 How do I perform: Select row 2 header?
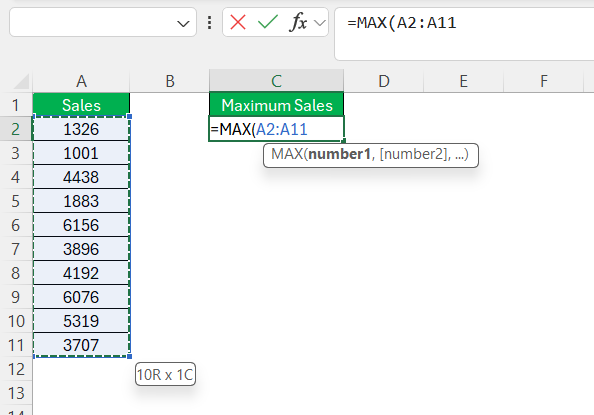click(x=16, y=129)
